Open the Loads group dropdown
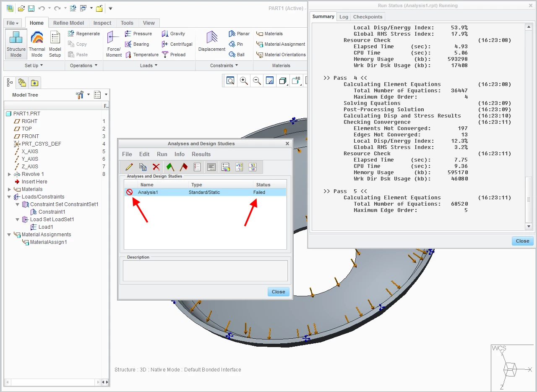The width and height of the screenshot is (537, 392). [149, 65]
